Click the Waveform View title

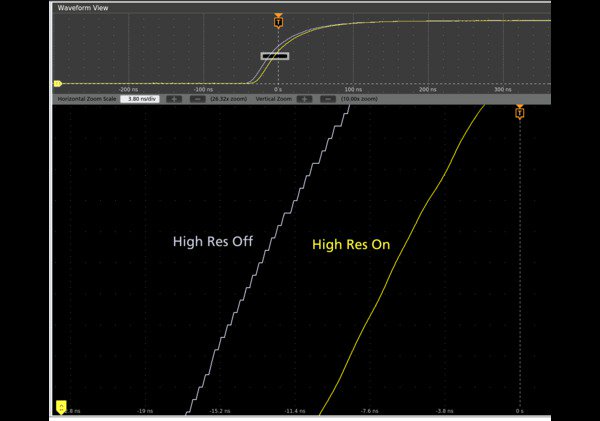(84, 7)
